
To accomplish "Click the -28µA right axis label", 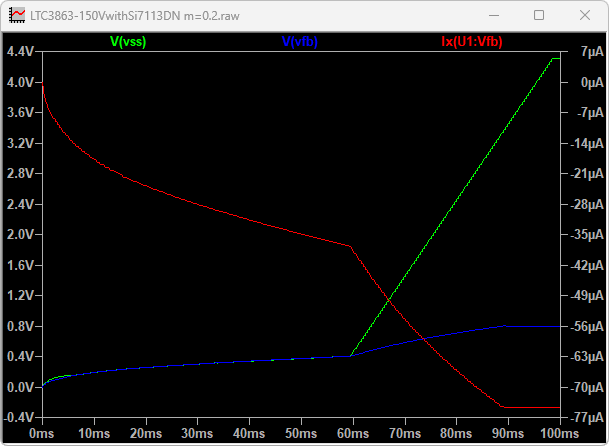I will point(587,204).
